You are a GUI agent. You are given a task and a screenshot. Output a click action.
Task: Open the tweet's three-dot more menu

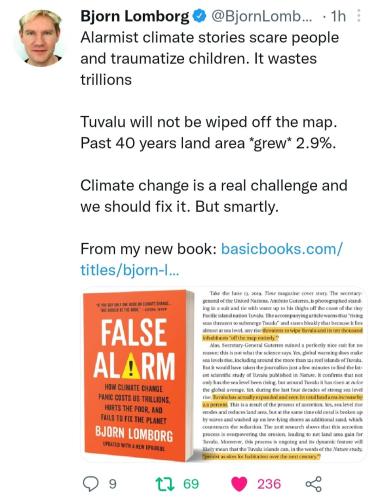359,16
